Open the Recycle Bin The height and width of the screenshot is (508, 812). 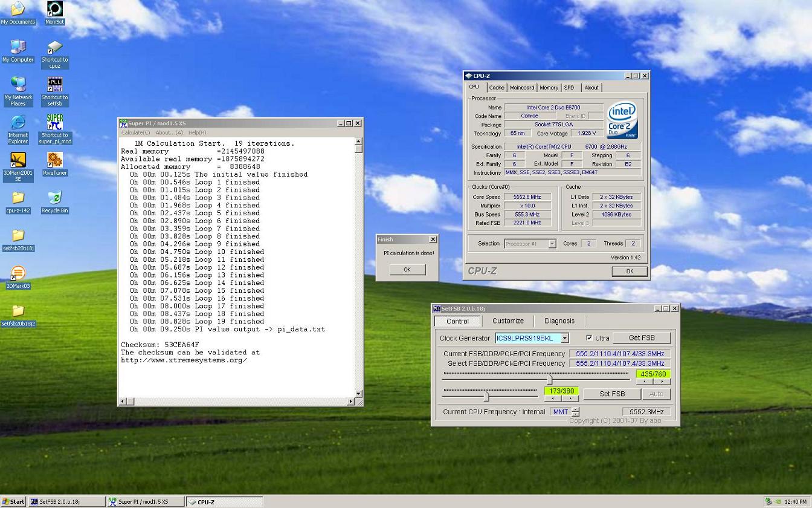[54, 198]
